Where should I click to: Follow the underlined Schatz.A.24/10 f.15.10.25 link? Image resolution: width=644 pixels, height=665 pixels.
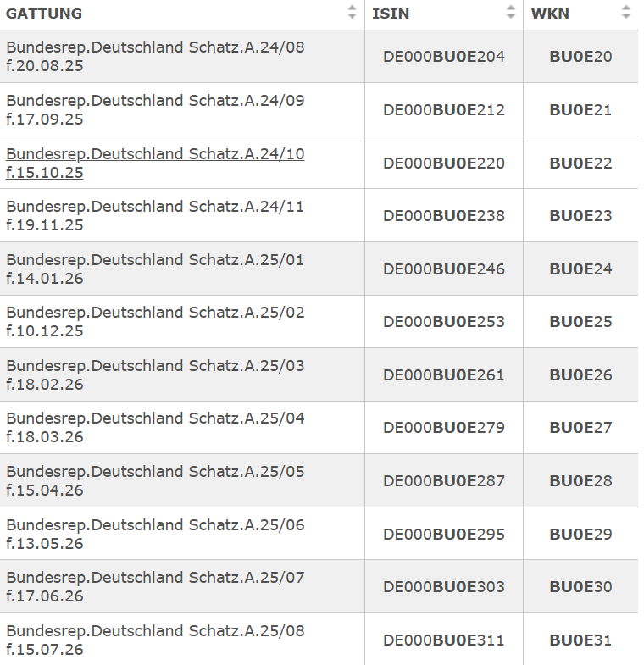pyautogui.click(x=155, y=163)
